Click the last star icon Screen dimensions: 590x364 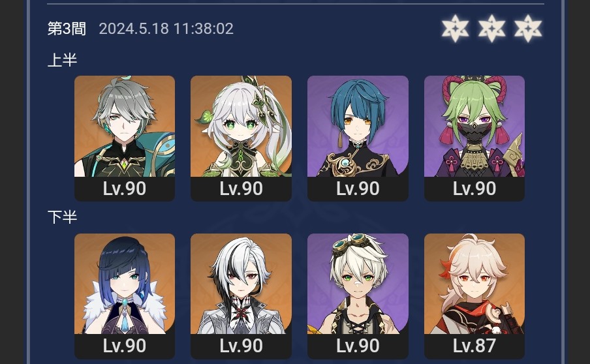point(528,28)
